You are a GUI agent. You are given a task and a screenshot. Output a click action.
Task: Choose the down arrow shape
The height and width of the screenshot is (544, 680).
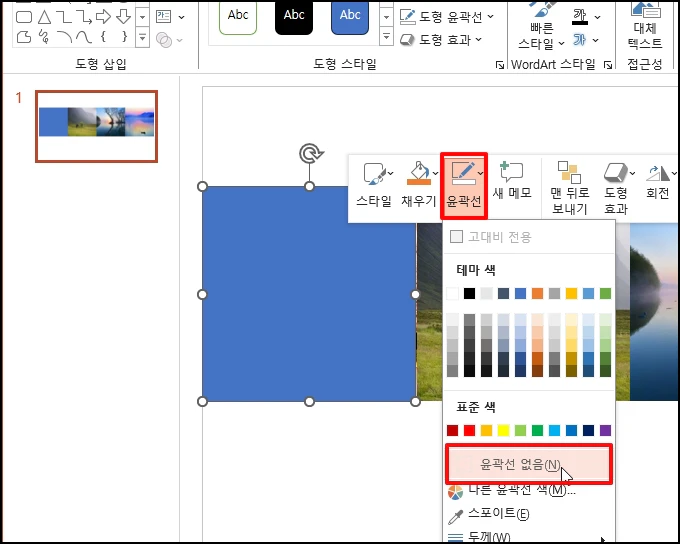point(124,16)
